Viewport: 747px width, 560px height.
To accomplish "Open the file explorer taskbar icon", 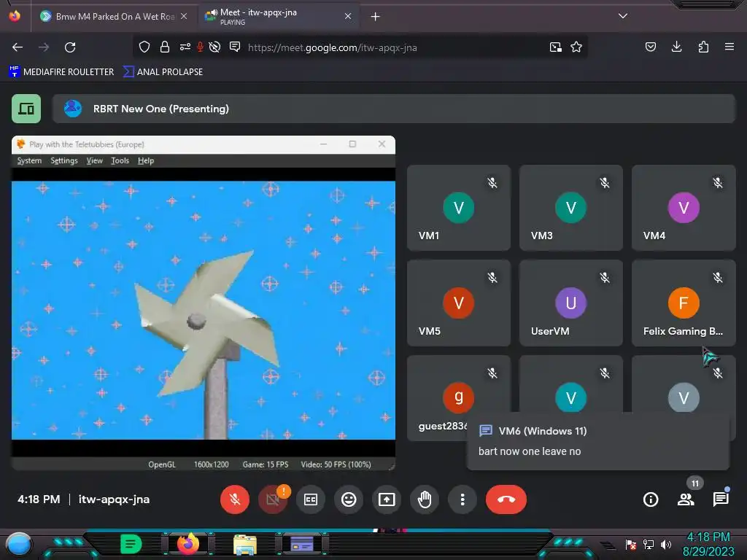I will tap(245, 545).
